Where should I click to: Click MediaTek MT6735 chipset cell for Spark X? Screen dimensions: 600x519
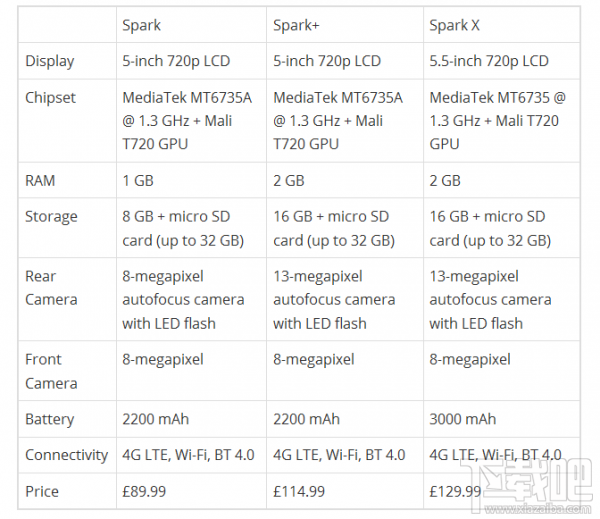tap(497, 121)
